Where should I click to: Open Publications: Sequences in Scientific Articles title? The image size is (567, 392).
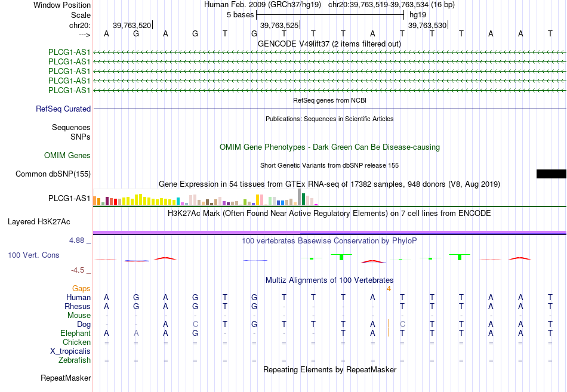(x=329, y=119)
